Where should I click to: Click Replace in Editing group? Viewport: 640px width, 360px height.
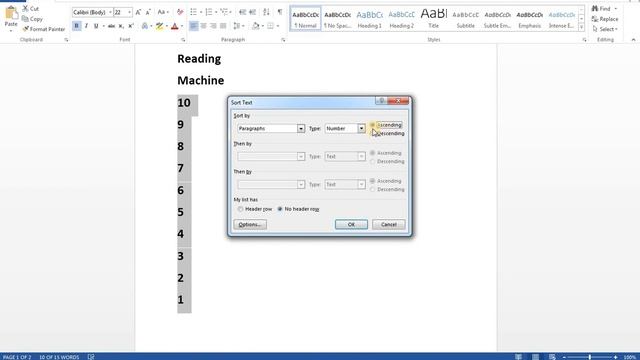[x=605, y=19]
